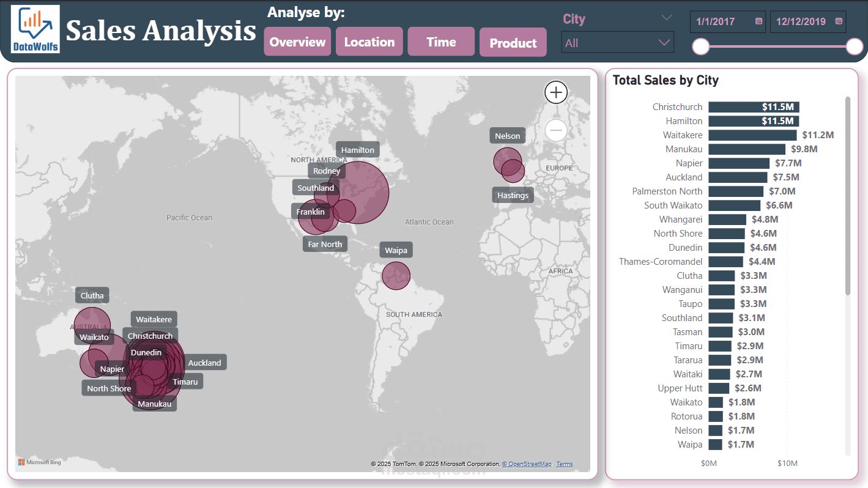
Task: Open calendar picker for end date 12/12/2019
Action: tap(839, 21)
